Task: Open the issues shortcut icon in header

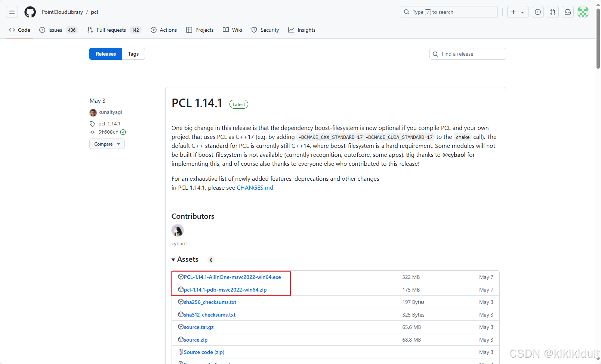Action: 538,12
